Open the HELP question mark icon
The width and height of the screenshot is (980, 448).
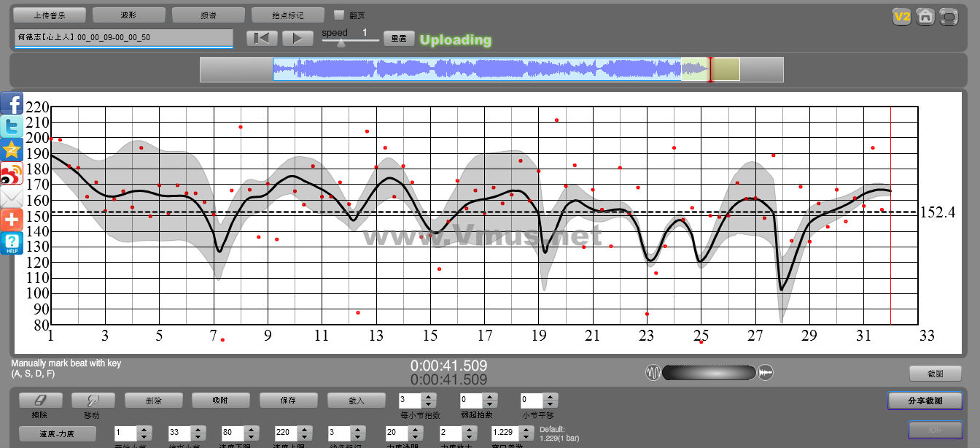pyautogui.click(x=12, y=243)
